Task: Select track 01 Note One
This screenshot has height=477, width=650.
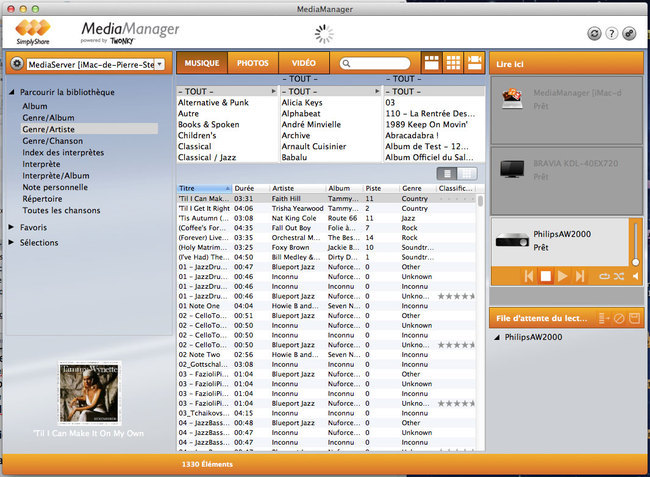Action: click(x=327, y=306)
